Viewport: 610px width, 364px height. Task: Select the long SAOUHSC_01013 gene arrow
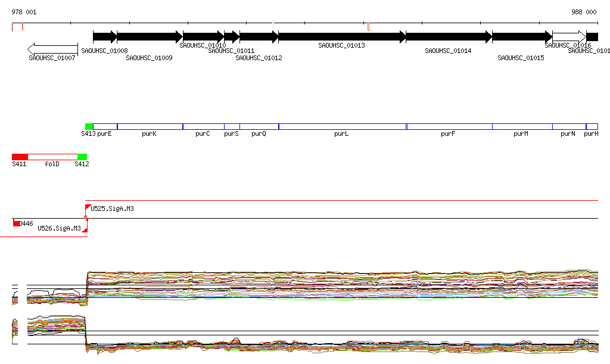pyautogui.click(x=341, y=37)
